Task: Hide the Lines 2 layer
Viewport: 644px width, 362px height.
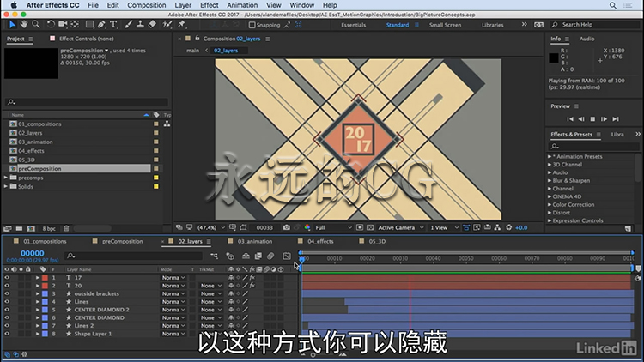Action: (7, 325)
